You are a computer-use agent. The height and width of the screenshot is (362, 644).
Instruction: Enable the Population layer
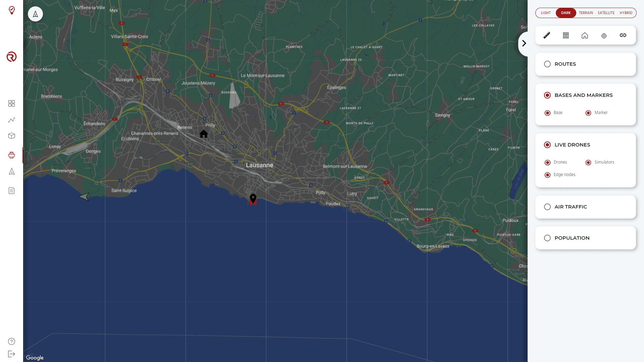[x=547, y=238]
